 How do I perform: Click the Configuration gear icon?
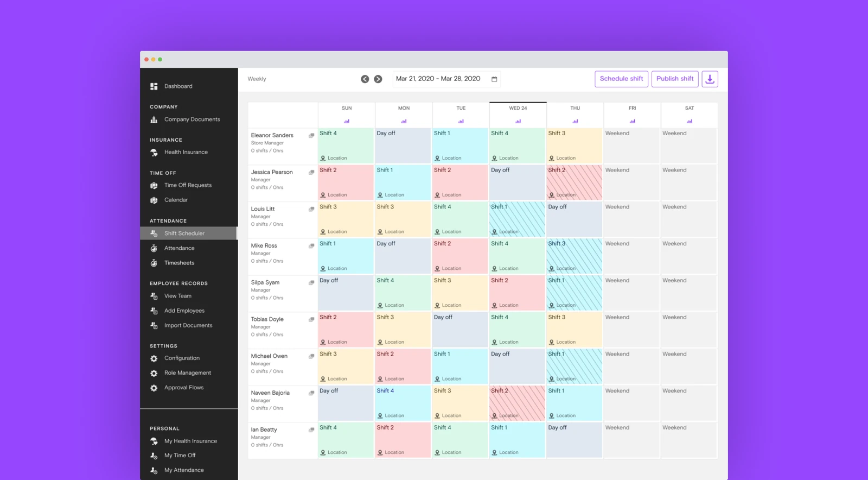point(154,358)
